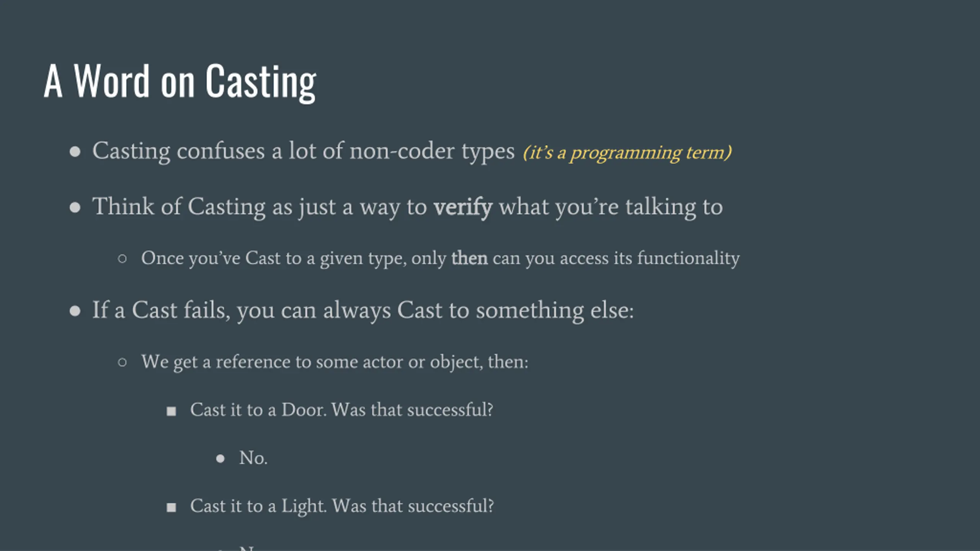Select the yellow italic text 'it's a programming term'

click(x=627, y=153)
